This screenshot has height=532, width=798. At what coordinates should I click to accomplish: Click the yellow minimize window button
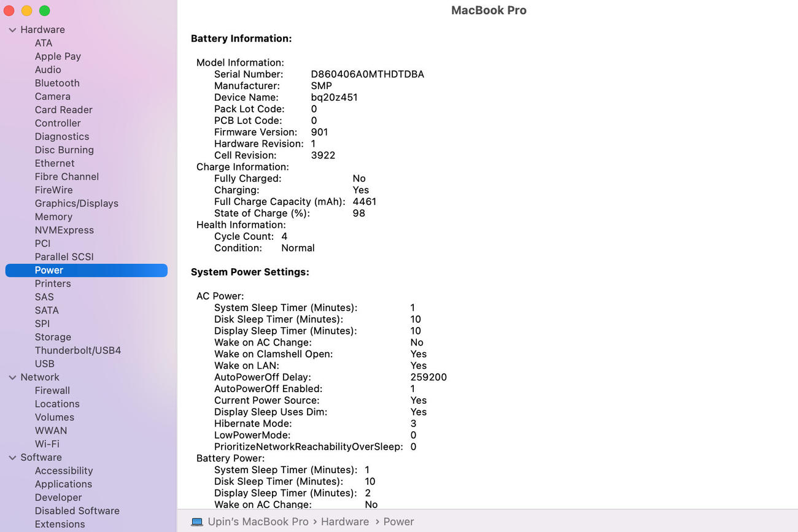coord(27,11)
